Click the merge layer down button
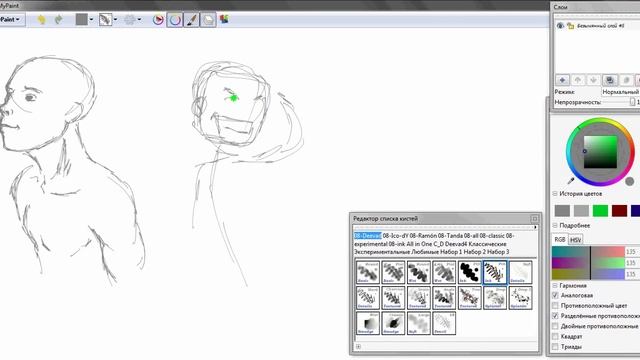 [x=610, y=80]
